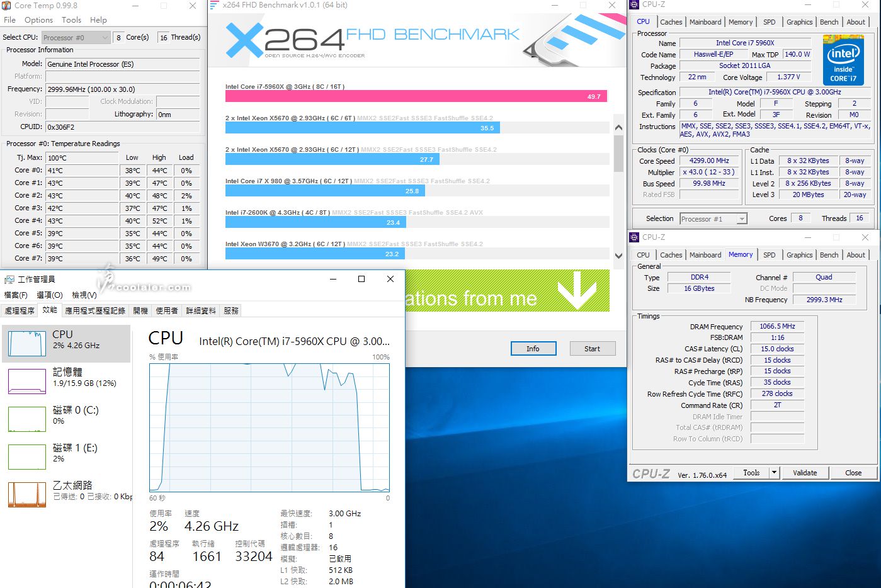Click CPU-Z icon in top window title bar
This screenshot has height=588, width=881.
tap(634, 4)
